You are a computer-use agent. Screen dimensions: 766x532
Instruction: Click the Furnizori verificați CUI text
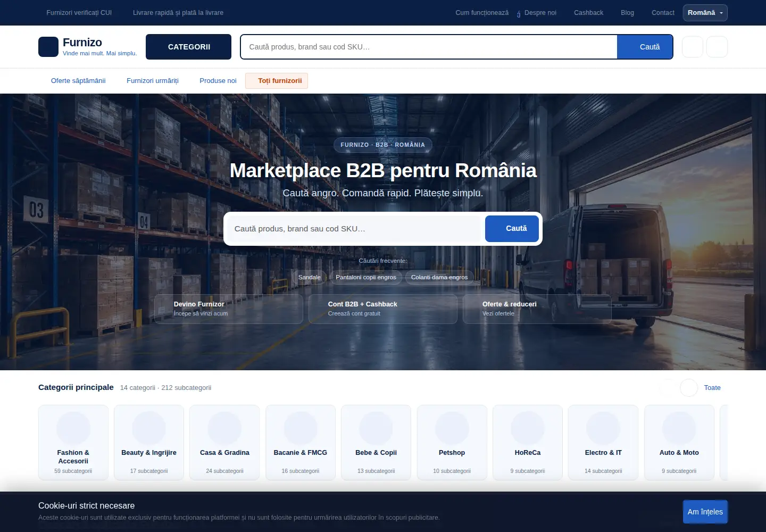(x=79, y=13)
